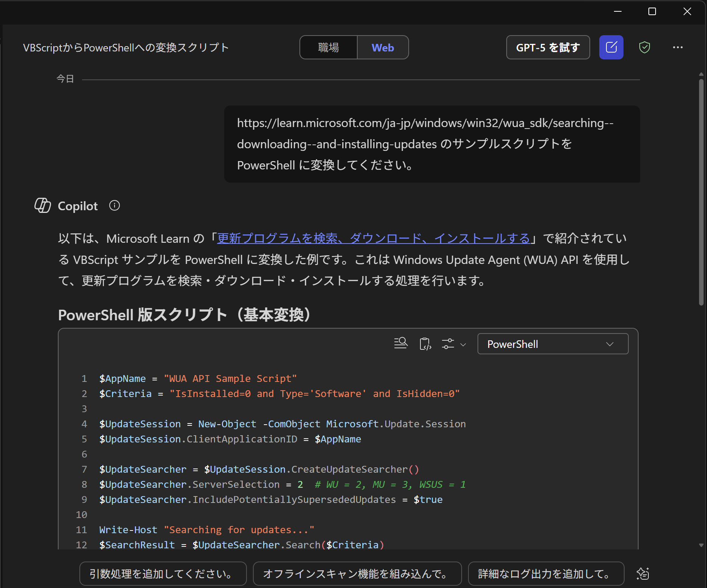The image size is (707, 588).
Task: Open code block settings sliders icon
Action: [448, 344]
